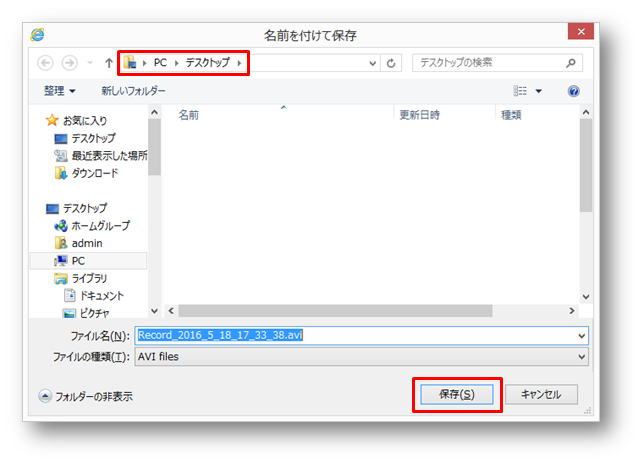Open the ドキュメント library
Viewport: 642px width, 464px height.
(94, 296)
